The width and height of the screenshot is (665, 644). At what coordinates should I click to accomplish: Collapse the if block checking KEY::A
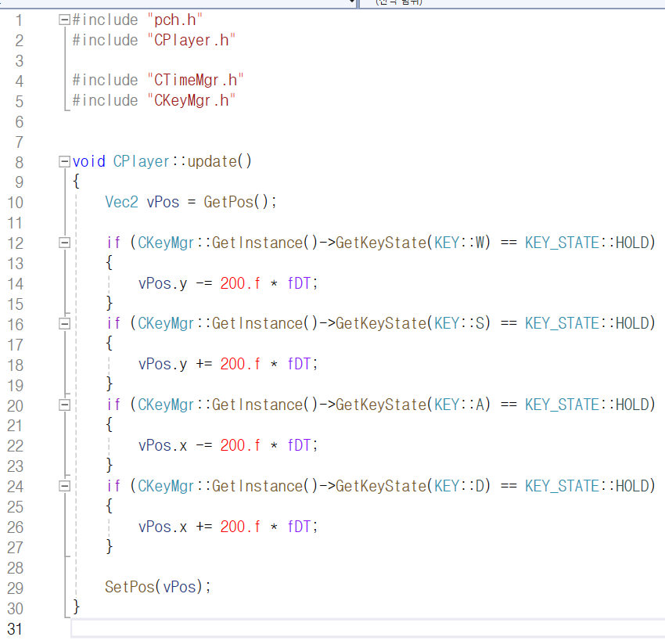pyautogui.click(x=66, y=405)
